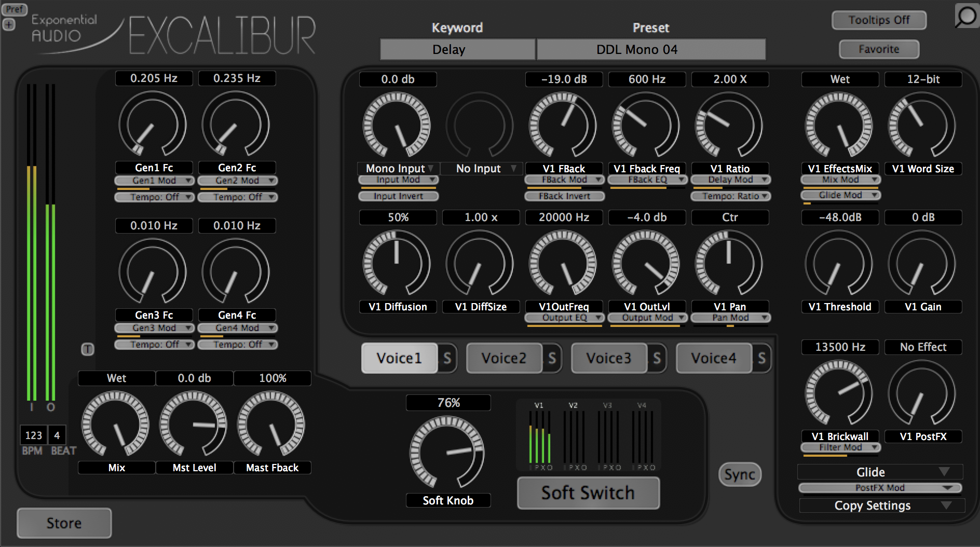Click the 0.205 Hz value field

tap(154, 78)
